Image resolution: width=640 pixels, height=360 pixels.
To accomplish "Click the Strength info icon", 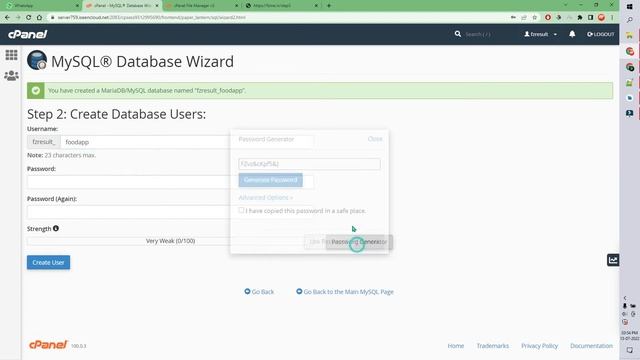I will 56,229.
